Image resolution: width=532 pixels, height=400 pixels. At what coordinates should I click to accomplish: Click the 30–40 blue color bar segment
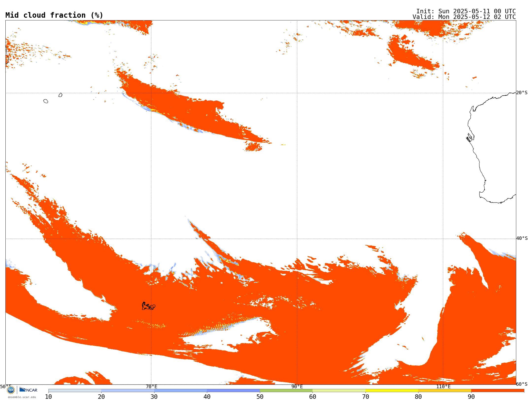(181, 391)
